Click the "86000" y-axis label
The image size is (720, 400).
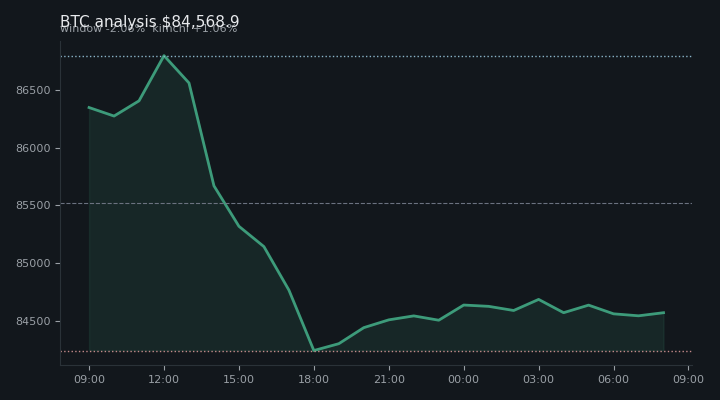coord(33,148)
